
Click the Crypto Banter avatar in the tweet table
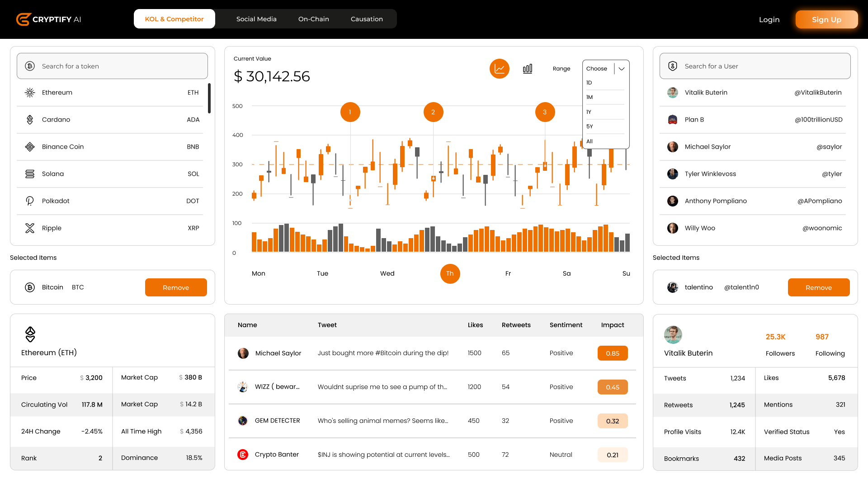click(243, 455)
